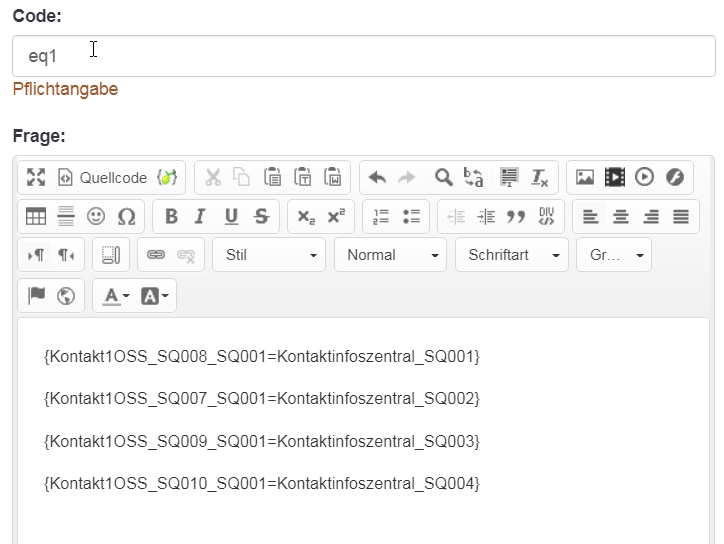Open the text color picker
Screen dimensions: 724x544
(115, 296)
